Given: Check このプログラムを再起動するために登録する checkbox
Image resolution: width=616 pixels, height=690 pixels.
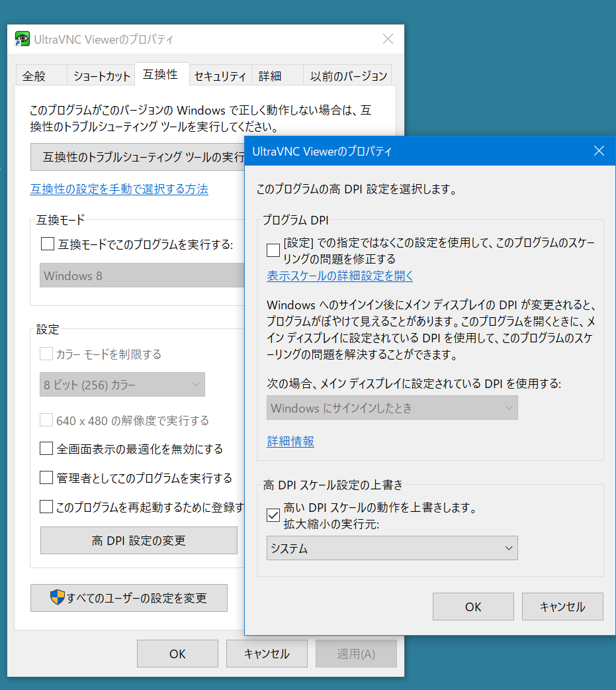Looking at the screenshot, I should [x=46, y=507].
